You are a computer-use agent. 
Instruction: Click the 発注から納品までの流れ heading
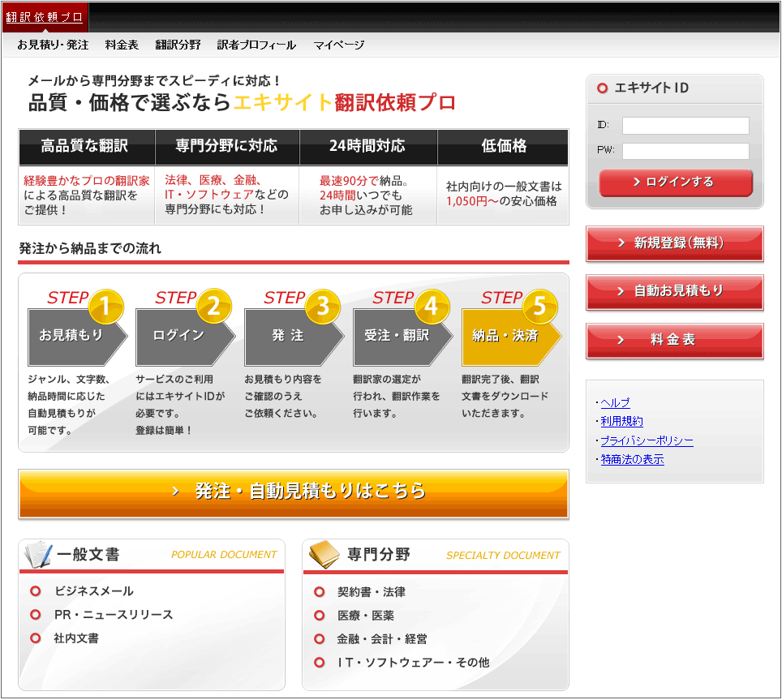coord(90,248)
